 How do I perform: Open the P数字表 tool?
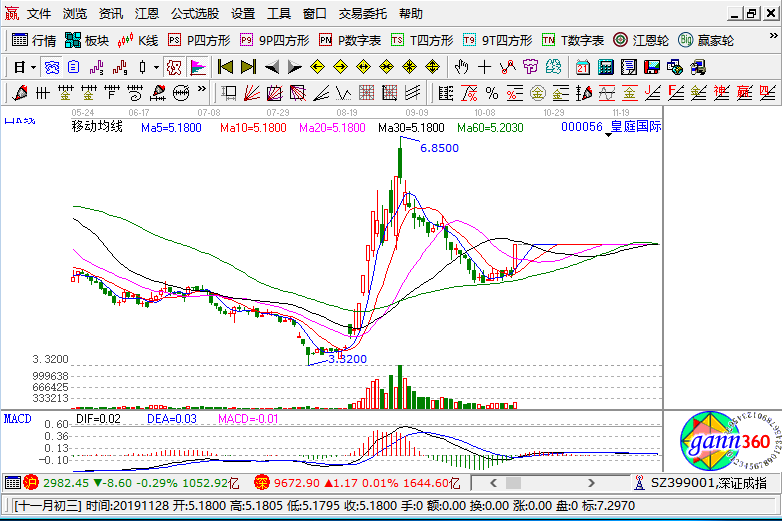point(350,40)
